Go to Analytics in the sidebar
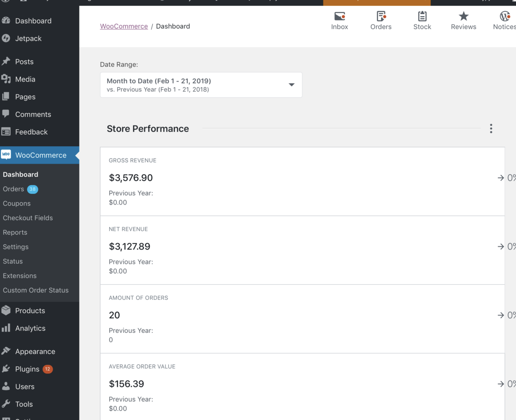The image size is (516, 420). point(30,328)
